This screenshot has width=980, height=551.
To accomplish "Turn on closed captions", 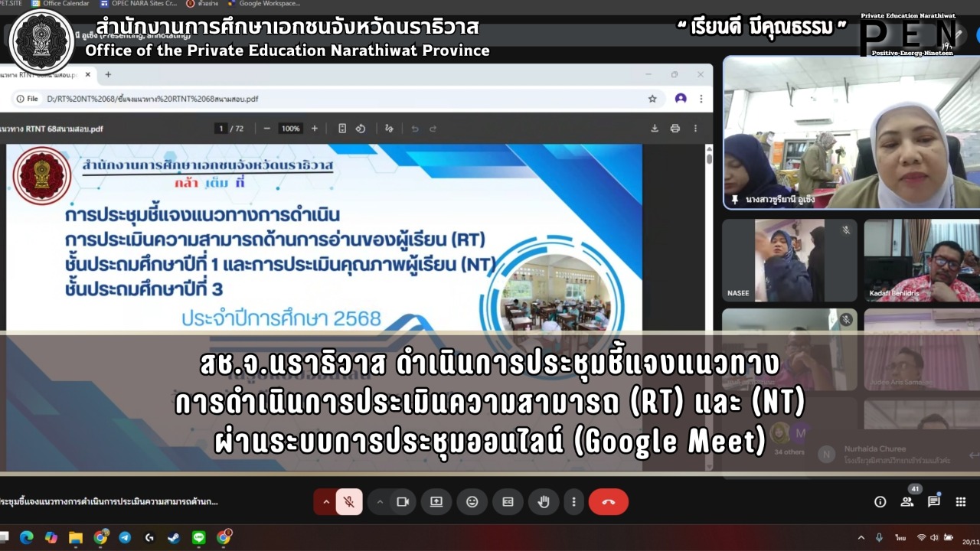I will [508, 502].
